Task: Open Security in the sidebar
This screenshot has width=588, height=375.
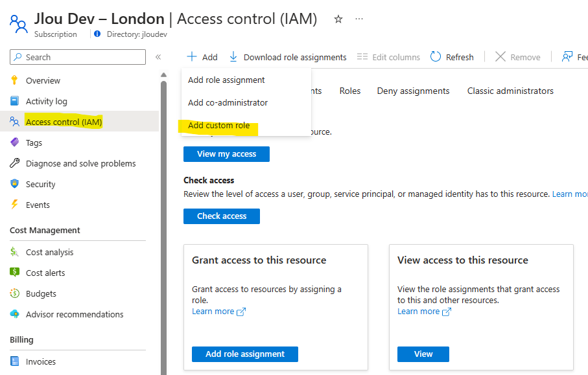Action: click(40, 184)
